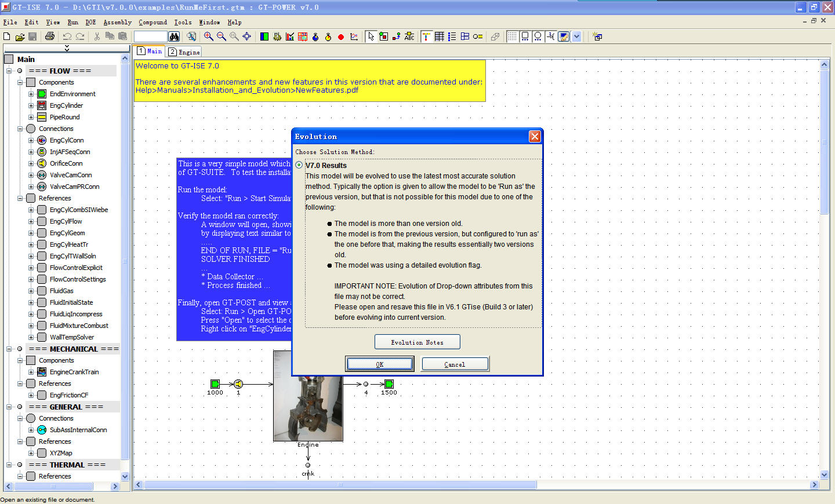The width and height of the screenshot is (835, 504).
Task: Expand the EngCylConn tree node
Action: pyautogui.click(x=31, y=140)
